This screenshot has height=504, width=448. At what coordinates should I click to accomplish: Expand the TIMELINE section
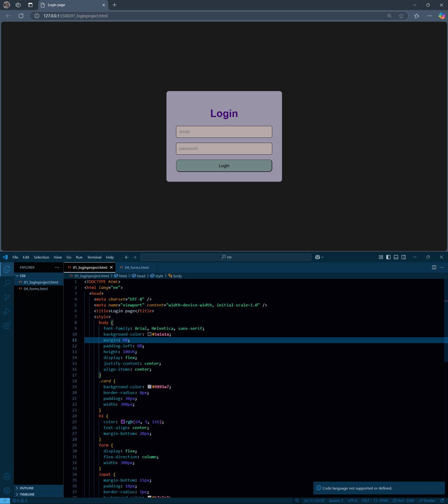(39, 494)
